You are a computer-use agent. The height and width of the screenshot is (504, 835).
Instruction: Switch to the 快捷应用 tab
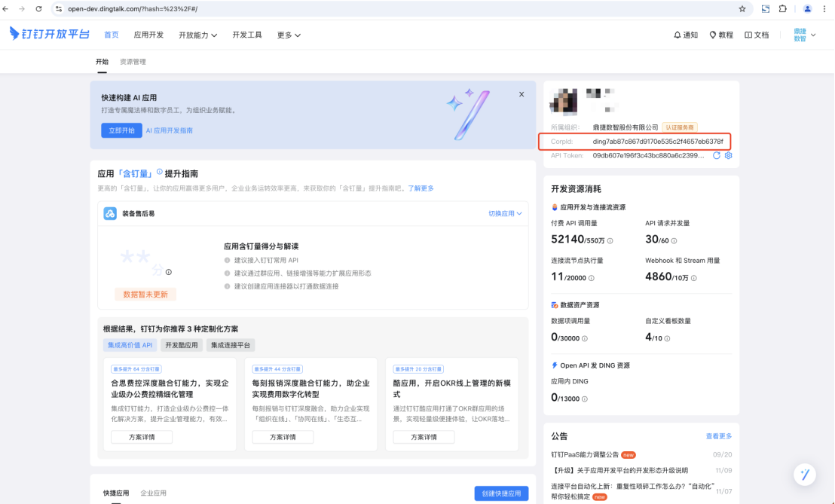[x=116, y=493]
